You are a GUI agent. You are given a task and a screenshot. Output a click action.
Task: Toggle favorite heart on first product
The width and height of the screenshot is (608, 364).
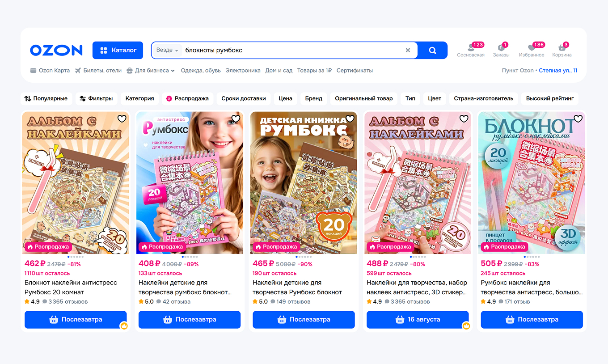pyautogui.click(x=122, y=119)
